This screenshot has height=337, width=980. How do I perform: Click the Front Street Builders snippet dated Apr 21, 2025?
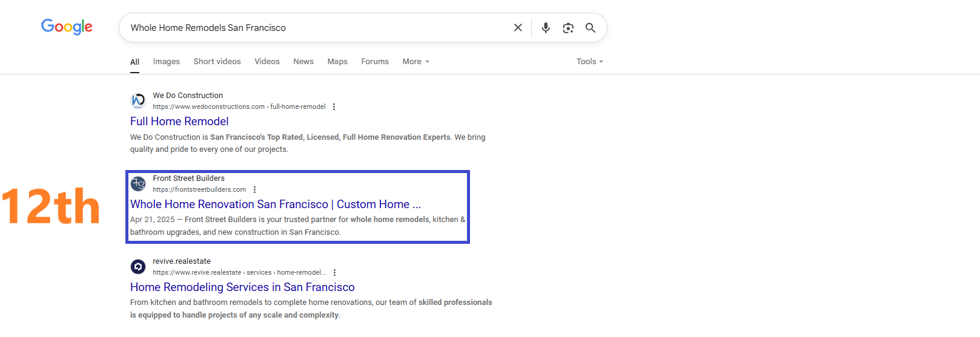pos(297,226)
